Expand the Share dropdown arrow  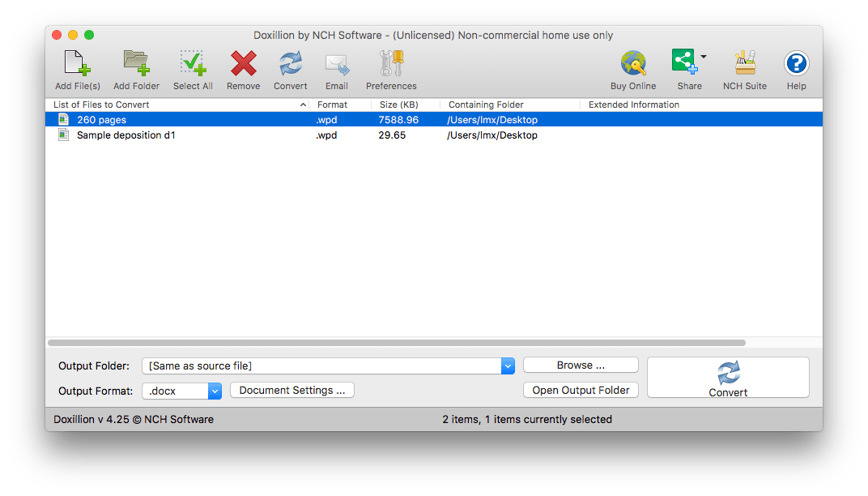click(x=704, y=57)
